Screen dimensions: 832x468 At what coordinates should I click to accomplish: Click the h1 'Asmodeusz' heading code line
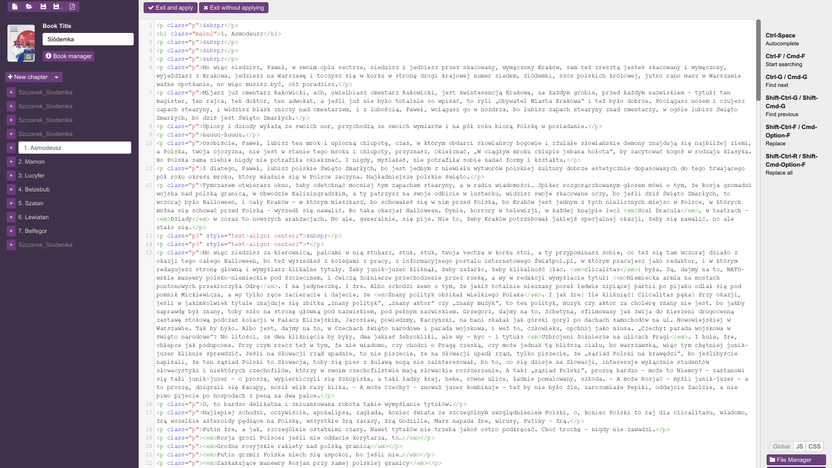(x=219, y=33)
